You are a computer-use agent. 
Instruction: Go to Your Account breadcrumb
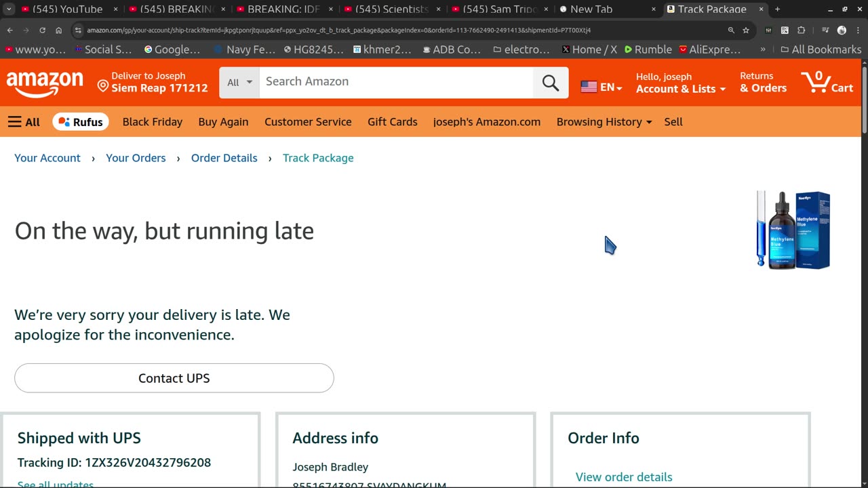point(47,158)
